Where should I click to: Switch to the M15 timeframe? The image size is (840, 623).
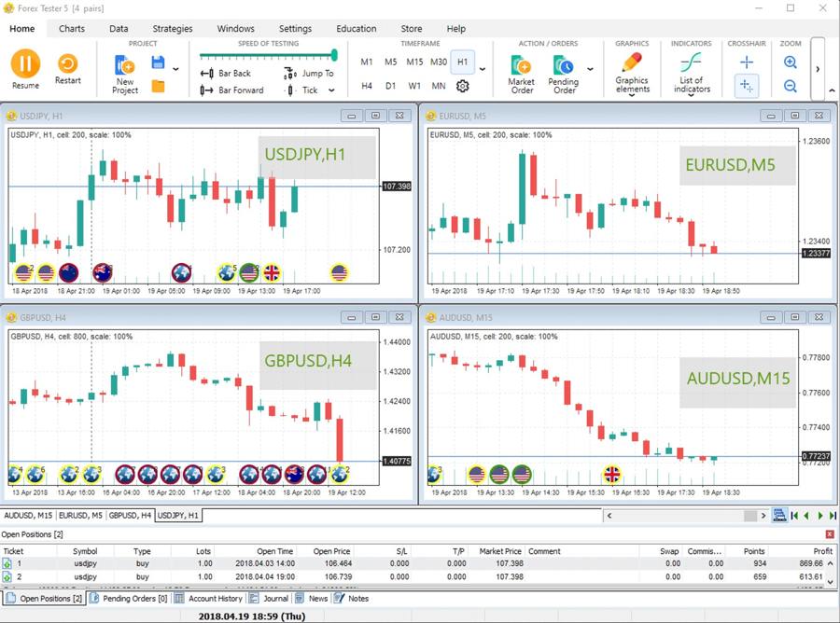coord(413,61)
